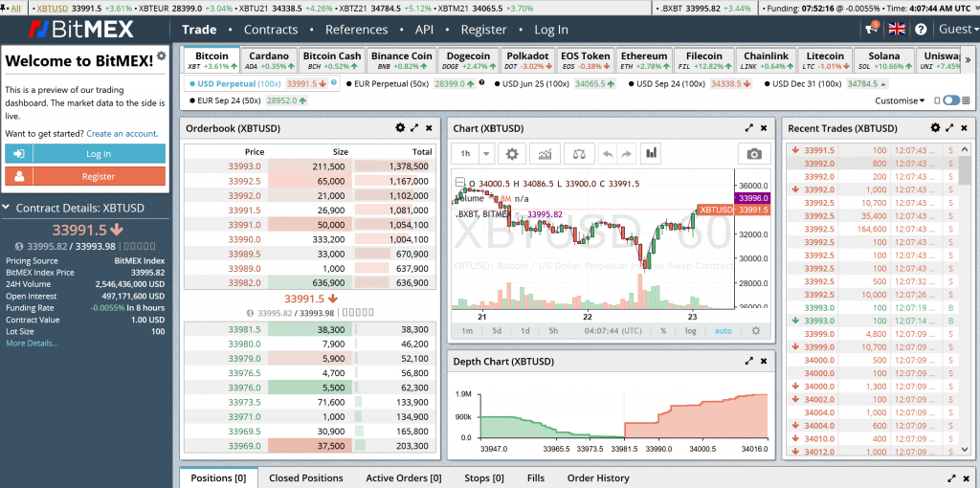Click the blue Log In button
The width and height of the screenshot is (980, 488).
pyautogui.click(x=85, y=154)
